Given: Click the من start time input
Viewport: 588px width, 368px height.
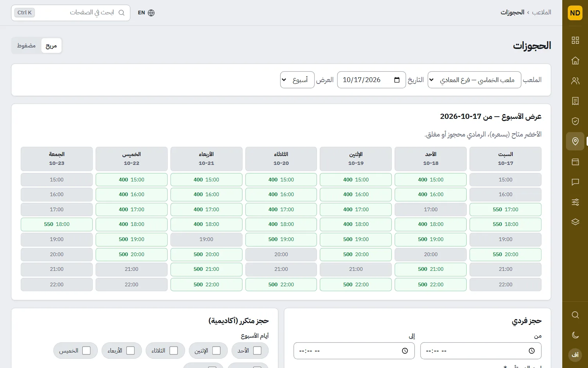Looking at the screenshot, I should 481,351.
